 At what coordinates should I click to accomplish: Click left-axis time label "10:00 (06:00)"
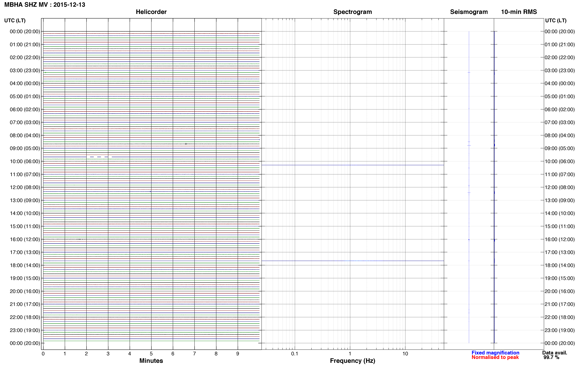pos(25,161)
